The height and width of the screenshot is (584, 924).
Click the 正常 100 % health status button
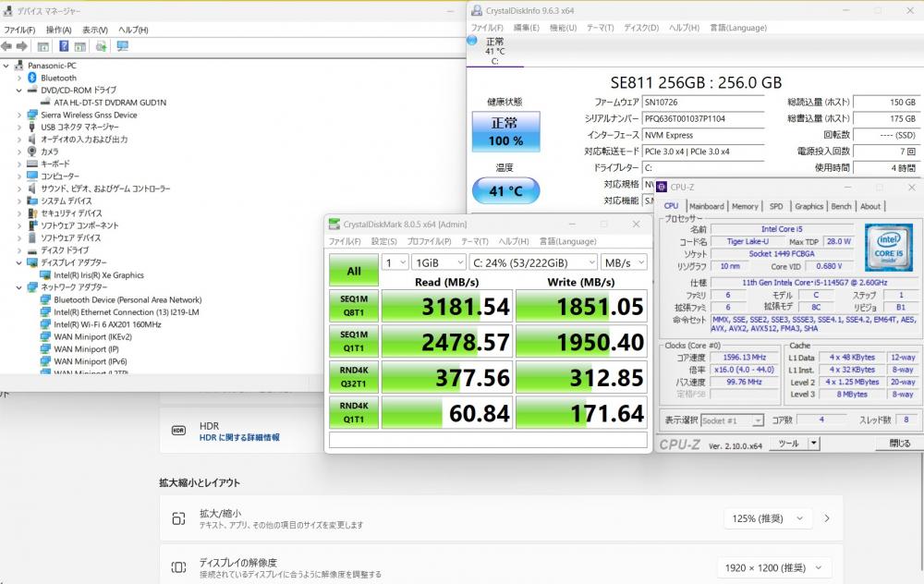click(505, 131)
